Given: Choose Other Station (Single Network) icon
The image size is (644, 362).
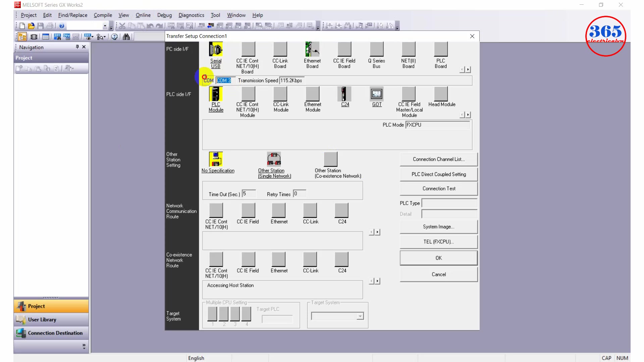Looking at the screenshot, I should click(x=274, y=159).
